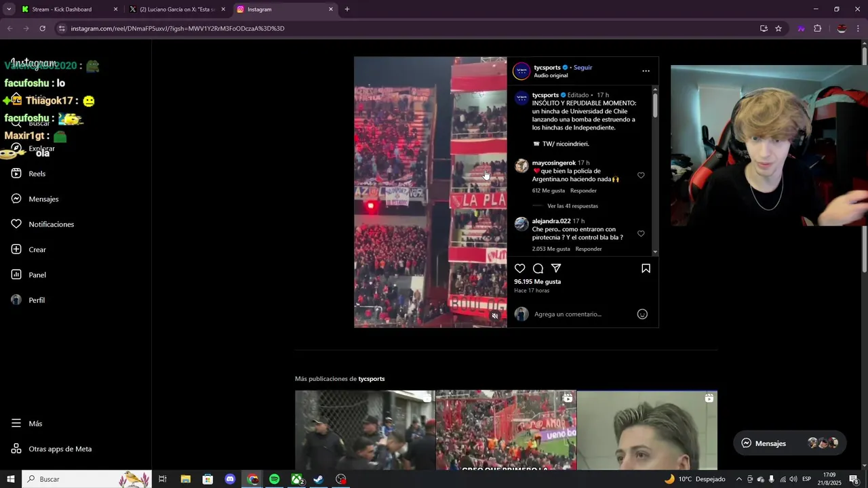
Task: Open the floating Mensajes chat button
Action: pyautogui.click(x=790, y=443)
